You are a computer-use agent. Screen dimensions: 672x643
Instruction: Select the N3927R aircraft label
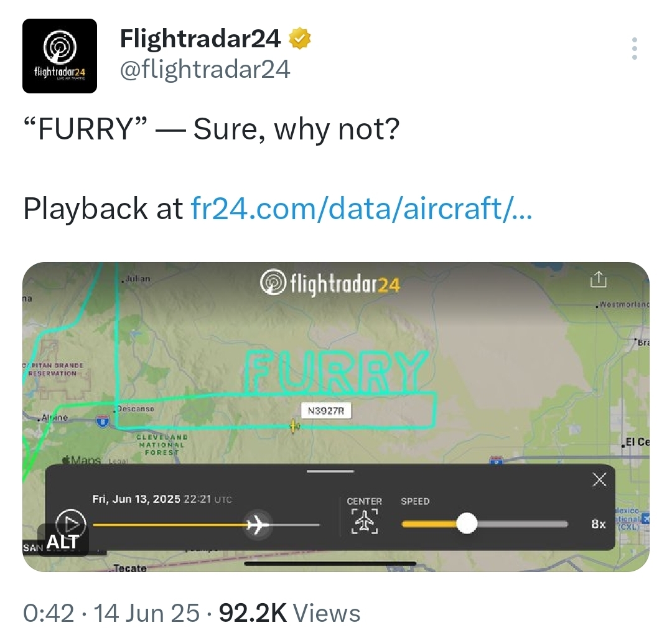325,411
